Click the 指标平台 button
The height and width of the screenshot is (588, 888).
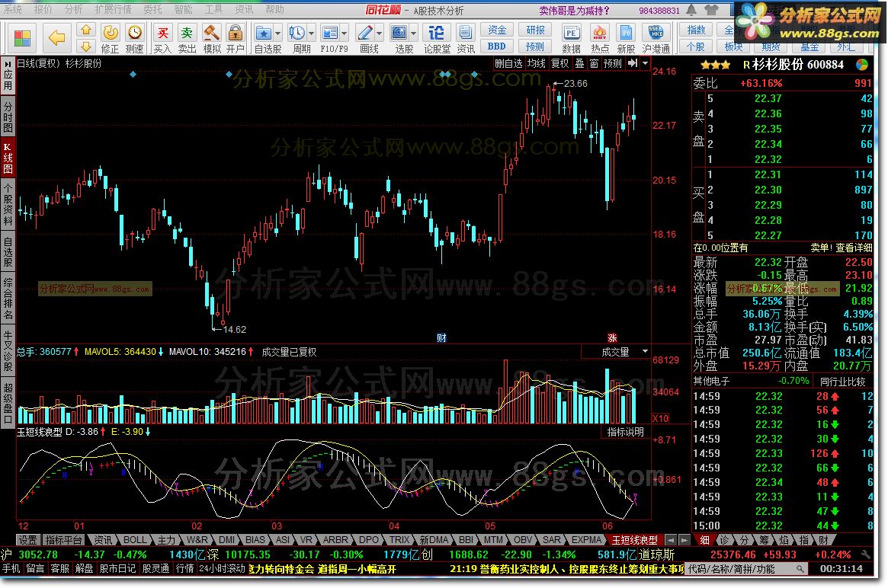63,540
